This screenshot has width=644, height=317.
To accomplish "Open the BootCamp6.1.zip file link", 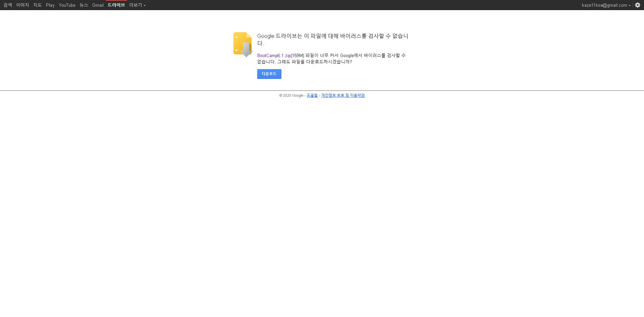I will pyautogui.click(x=274, y=55).
